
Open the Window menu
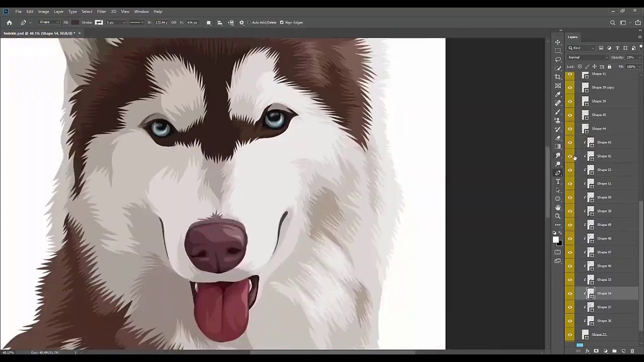[x=141, y=12]
